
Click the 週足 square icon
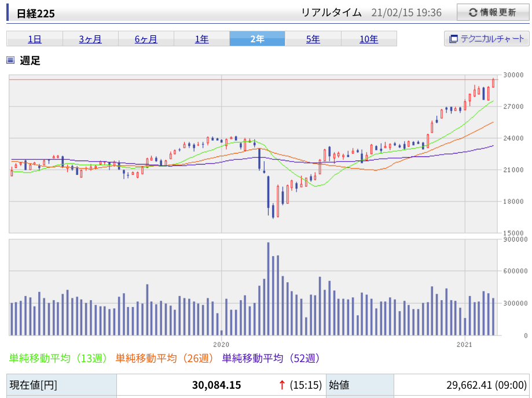pos(10,60)
